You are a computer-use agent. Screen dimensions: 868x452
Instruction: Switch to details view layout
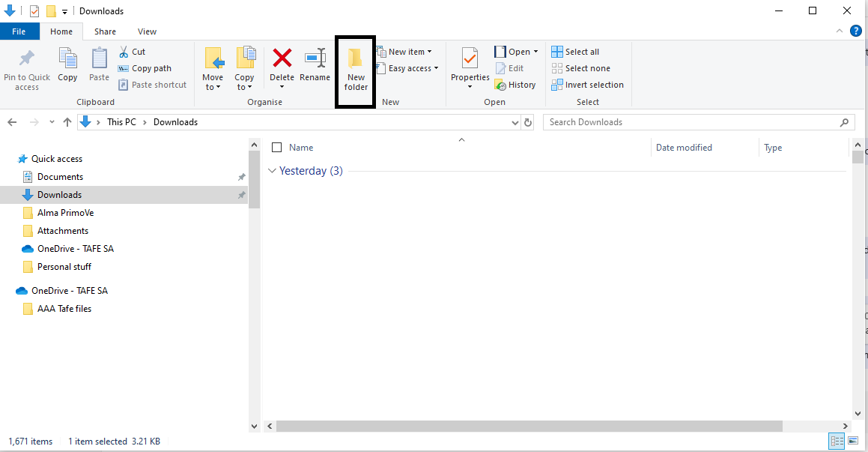[x=837, y=441]
